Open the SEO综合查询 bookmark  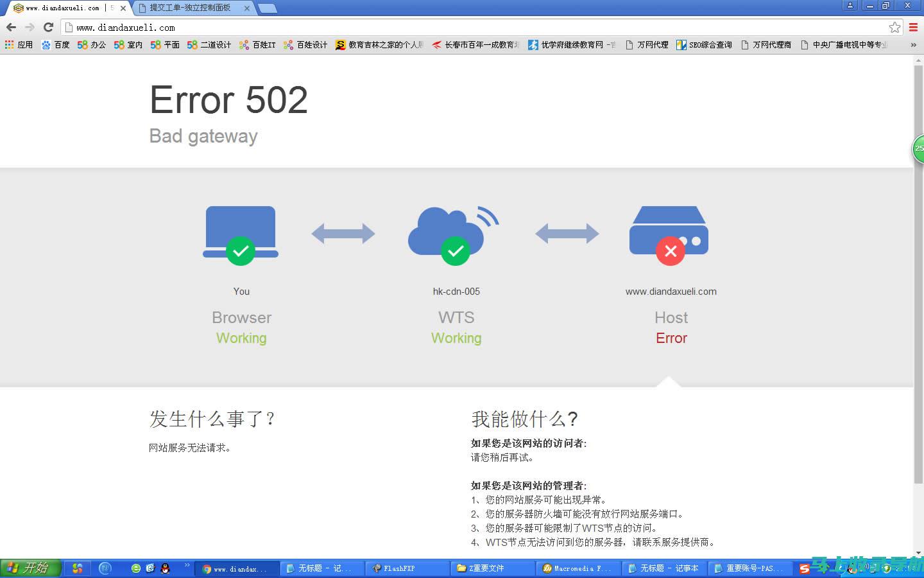click(704, 45)
